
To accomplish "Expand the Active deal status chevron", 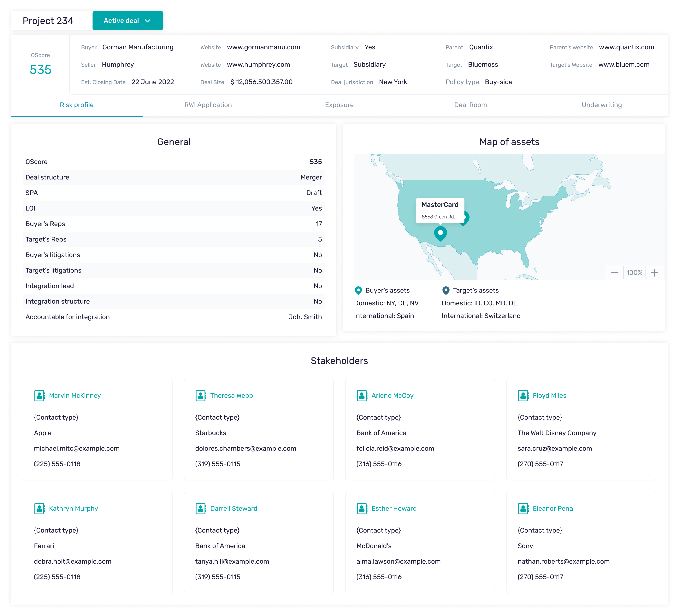I will [148, 20].
